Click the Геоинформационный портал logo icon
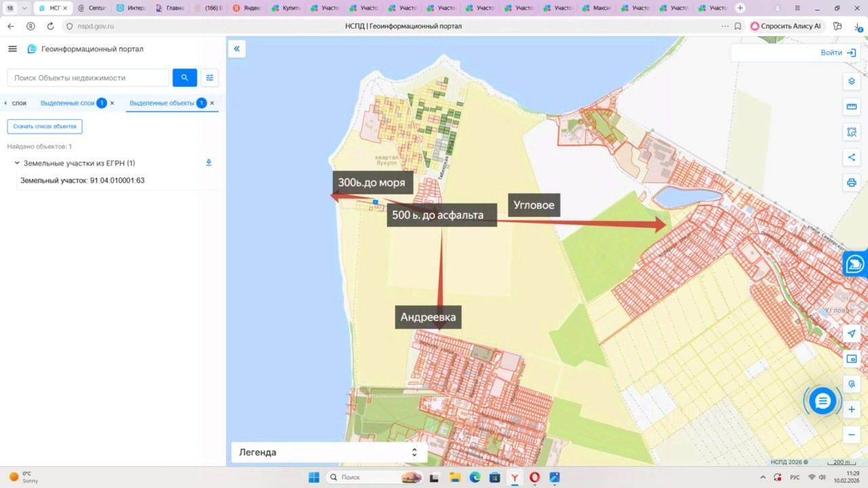This screenshot has width=868, height=488. click(32, 49)
